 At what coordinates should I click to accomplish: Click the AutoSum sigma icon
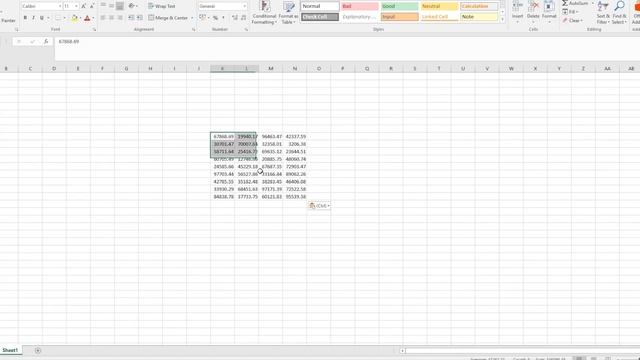[565, 3]
